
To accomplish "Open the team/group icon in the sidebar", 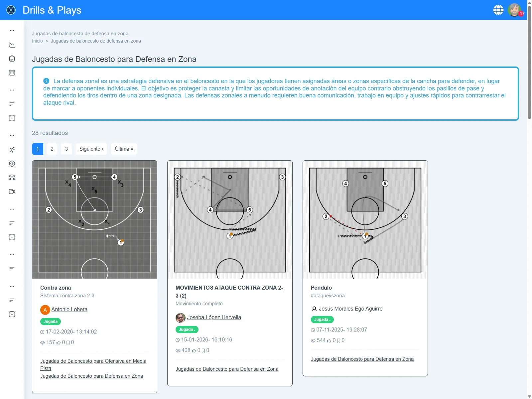I will click(x=12, y=177).
